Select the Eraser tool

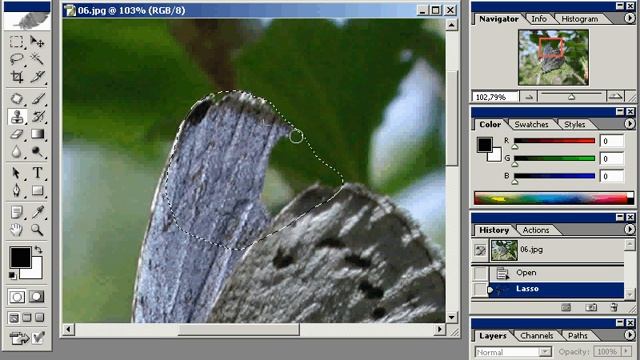pyautogui.click(x=16, y=134)
